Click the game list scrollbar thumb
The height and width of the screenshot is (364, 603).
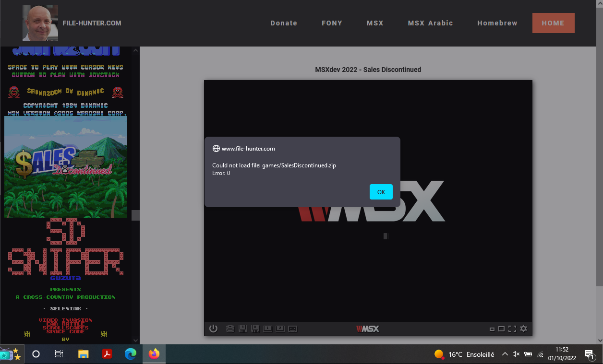coord(135,215)
